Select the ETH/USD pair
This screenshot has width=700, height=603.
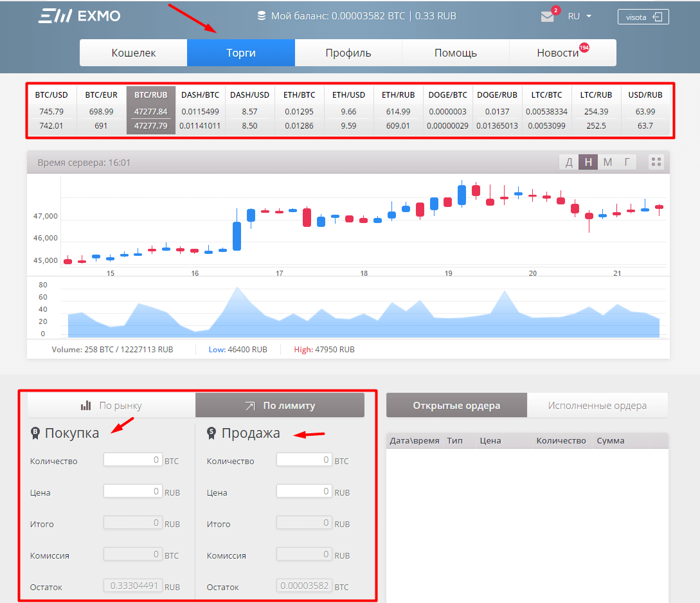[348, 110]
